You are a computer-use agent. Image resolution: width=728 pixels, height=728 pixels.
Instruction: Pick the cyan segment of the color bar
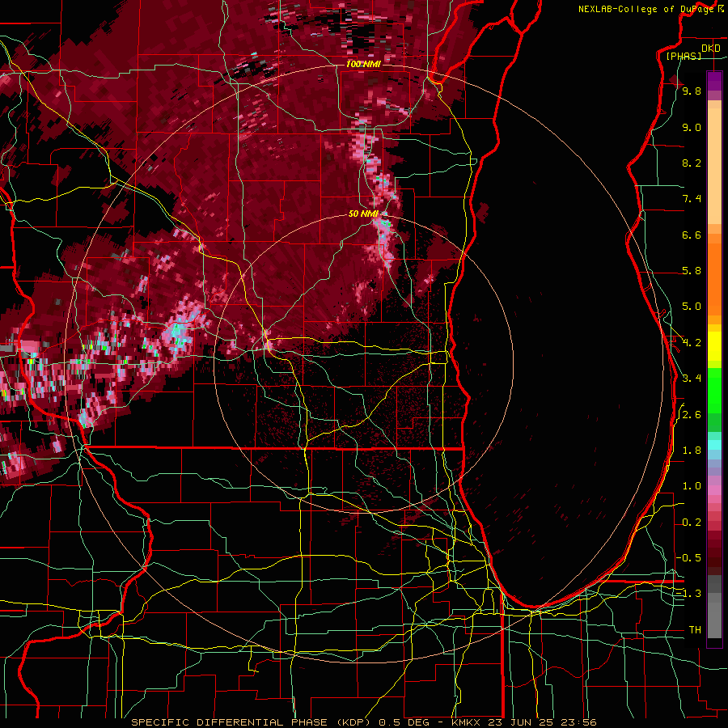point(714,445)
